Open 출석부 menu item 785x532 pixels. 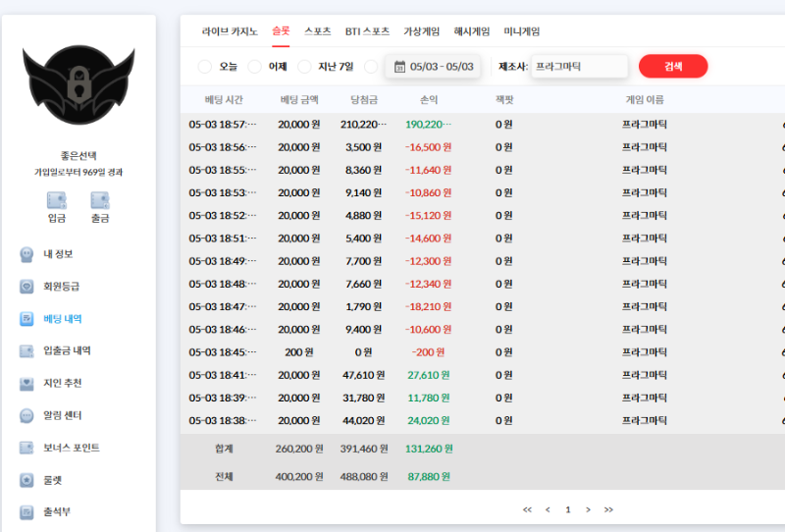(57, 512)
